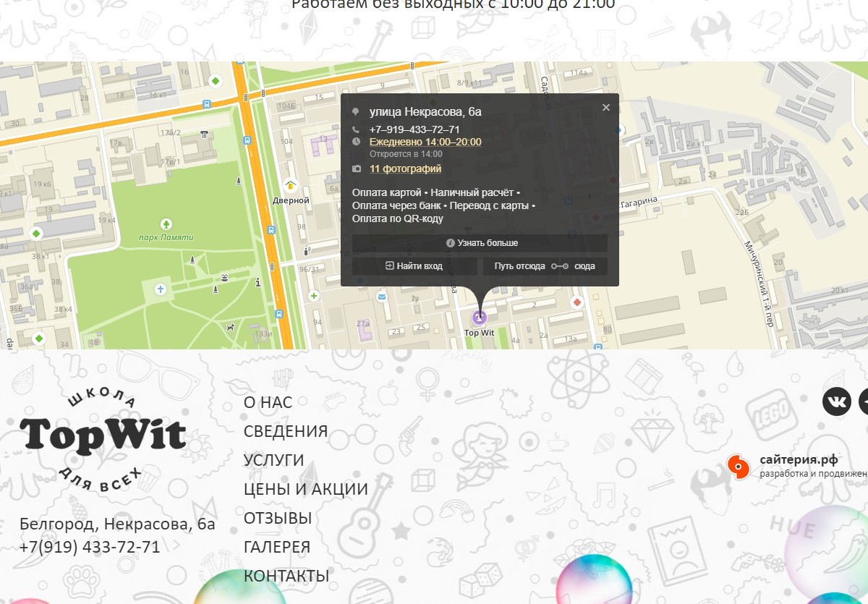This screenshot has width=868, height=604.
Task: Click the Дверной shop map marker
Action: [x=291, y=186]
